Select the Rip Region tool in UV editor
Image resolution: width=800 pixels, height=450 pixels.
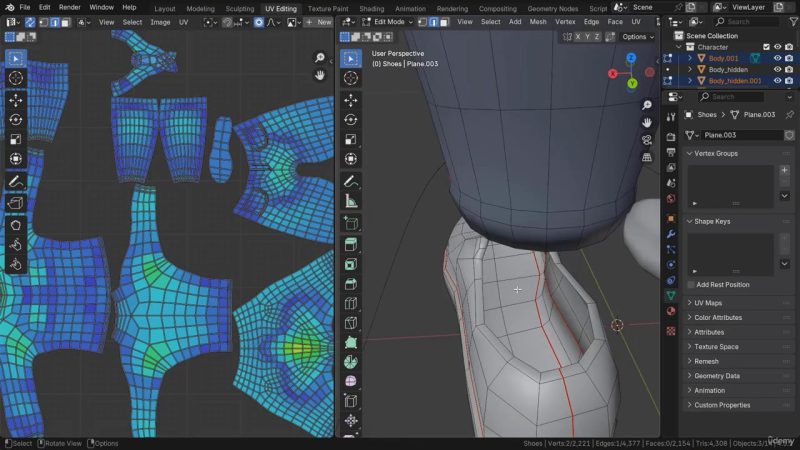tap(16, 203)
